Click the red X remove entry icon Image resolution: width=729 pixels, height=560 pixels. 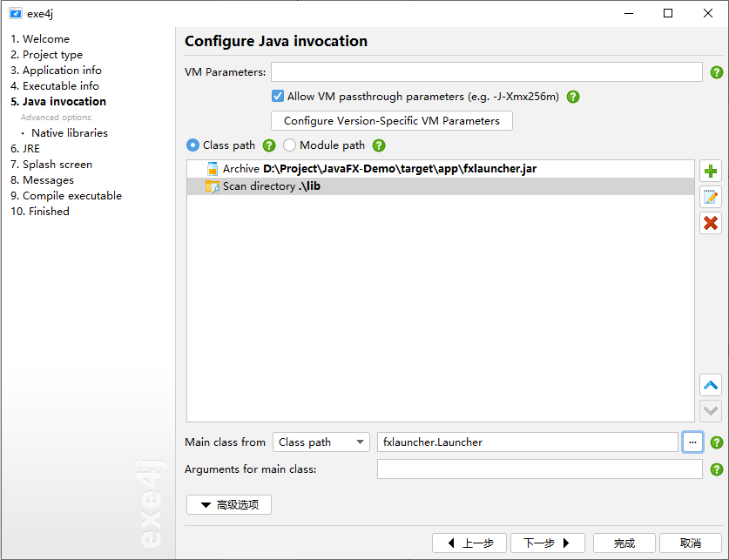point(711,223)
